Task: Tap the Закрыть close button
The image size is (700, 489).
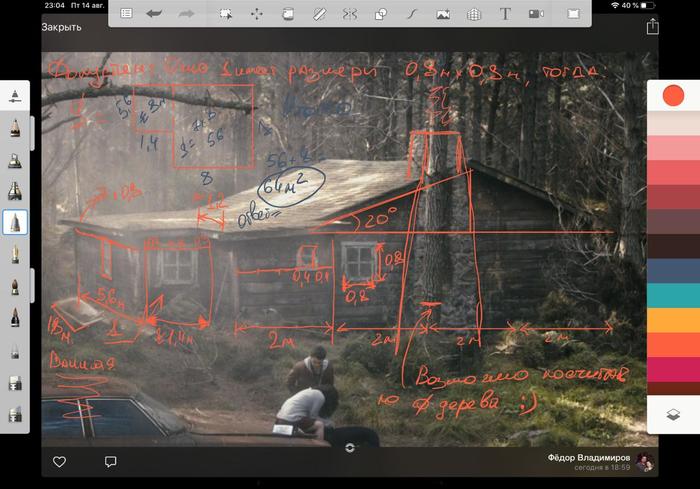Action: coord(61,28)
